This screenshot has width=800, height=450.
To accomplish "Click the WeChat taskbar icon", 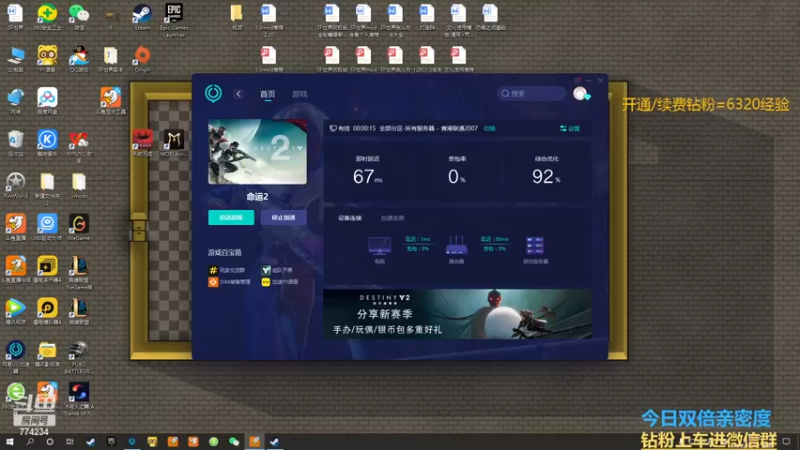I will point(234,442).
